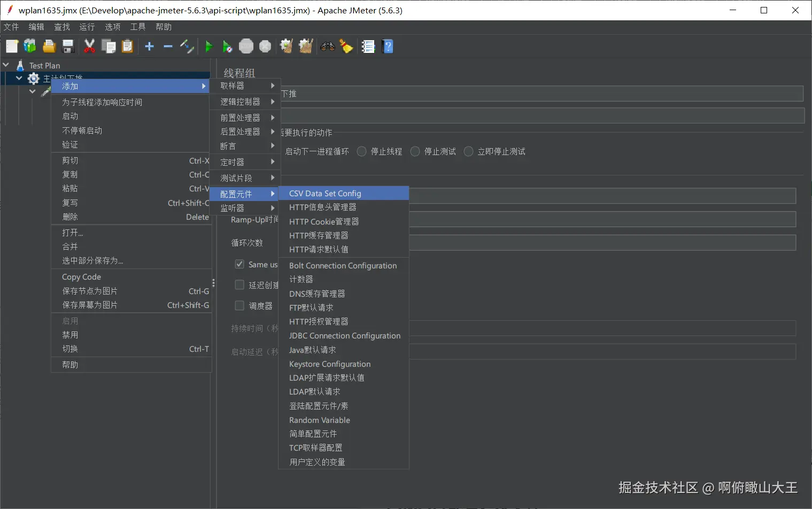This screenshot has width=812, height=509.
Task: Click the Clear results gear-broom icon
Action: click(287, 47)
